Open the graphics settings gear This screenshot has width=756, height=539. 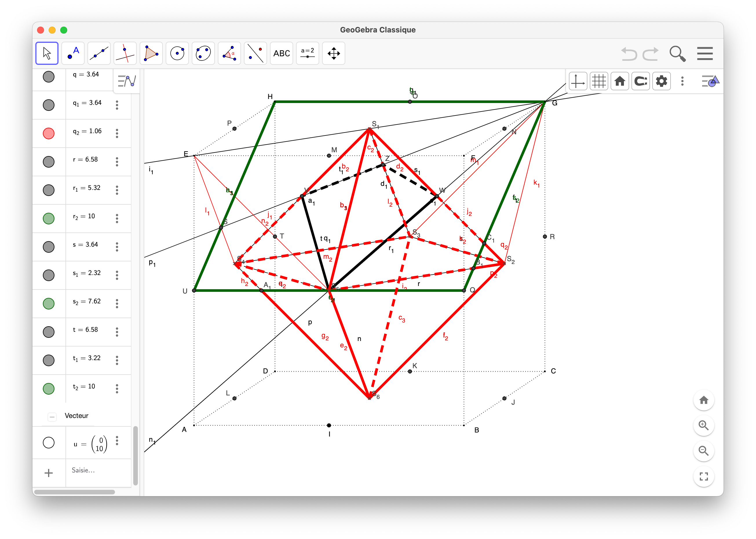(661, 81)
